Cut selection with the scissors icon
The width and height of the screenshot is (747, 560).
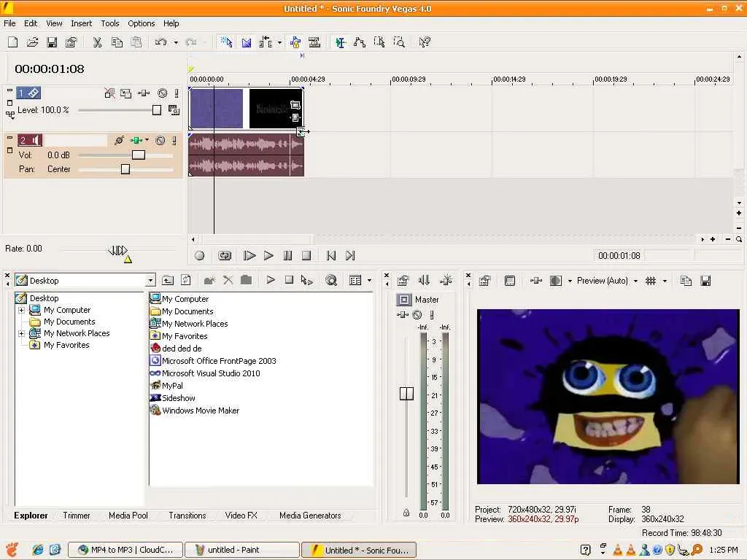97,42
